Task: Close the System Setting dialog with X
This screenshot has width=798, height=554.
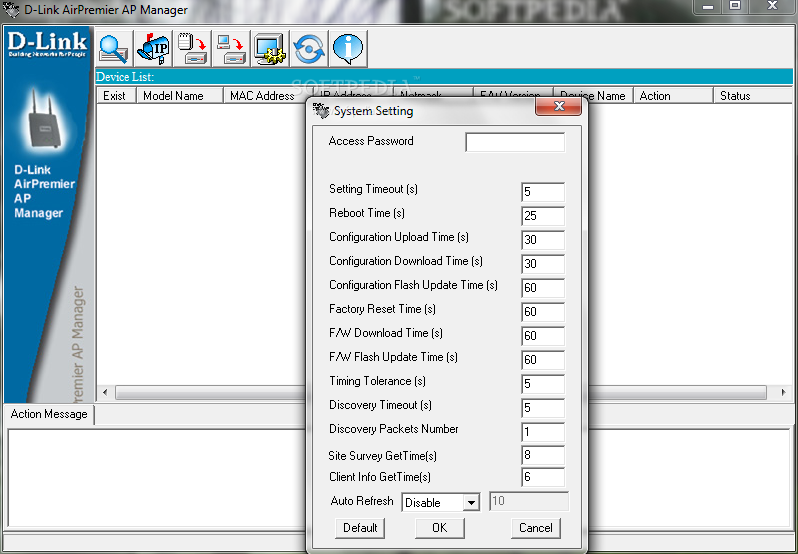Action: pyautogui.click(x=558, y=106)
